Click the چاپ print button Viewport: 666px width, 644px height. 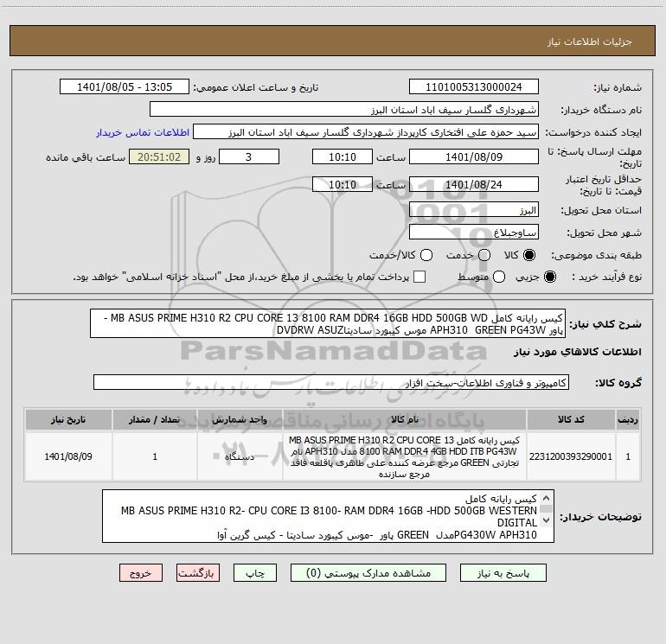(x=255, y=573)
